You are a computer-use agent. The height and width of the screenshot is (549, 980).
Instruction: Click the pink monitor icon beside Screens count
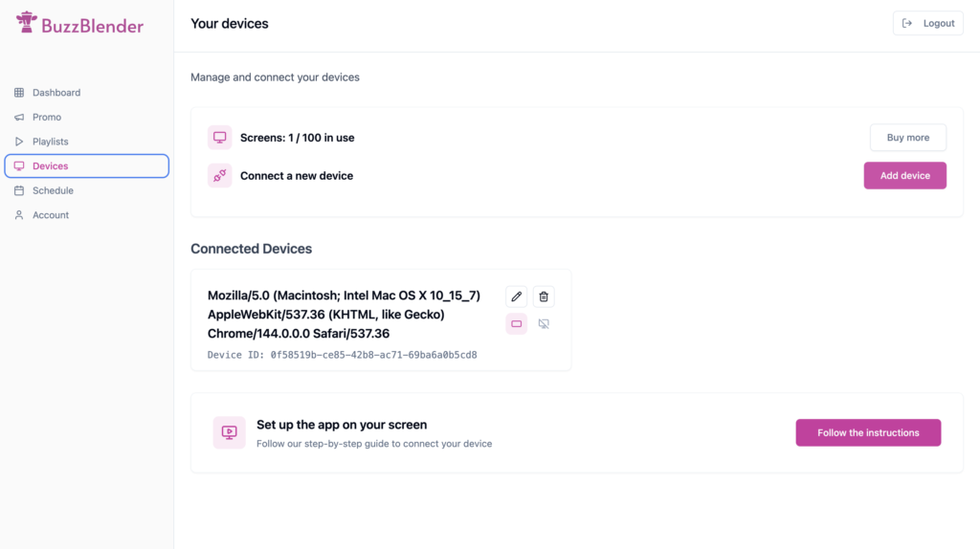[x=220, y=138]
